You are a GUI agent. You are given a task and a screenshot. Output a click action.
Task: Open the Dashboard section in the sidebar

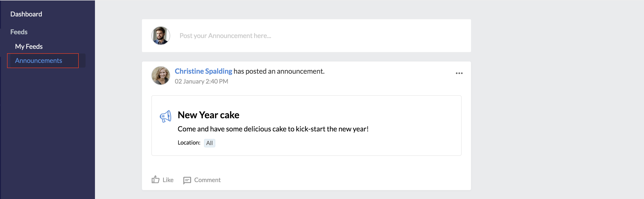click(26, 14)
